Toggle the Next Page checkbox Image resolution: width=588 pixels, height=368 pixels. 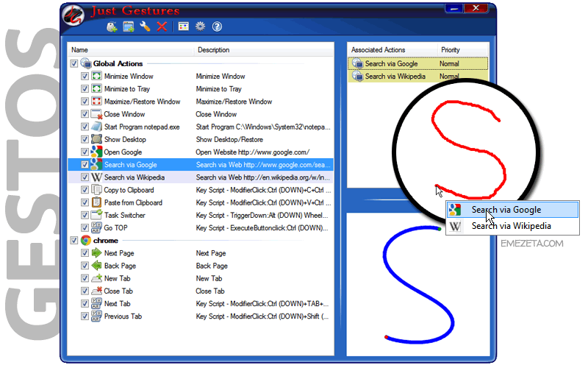coord(85,252)
